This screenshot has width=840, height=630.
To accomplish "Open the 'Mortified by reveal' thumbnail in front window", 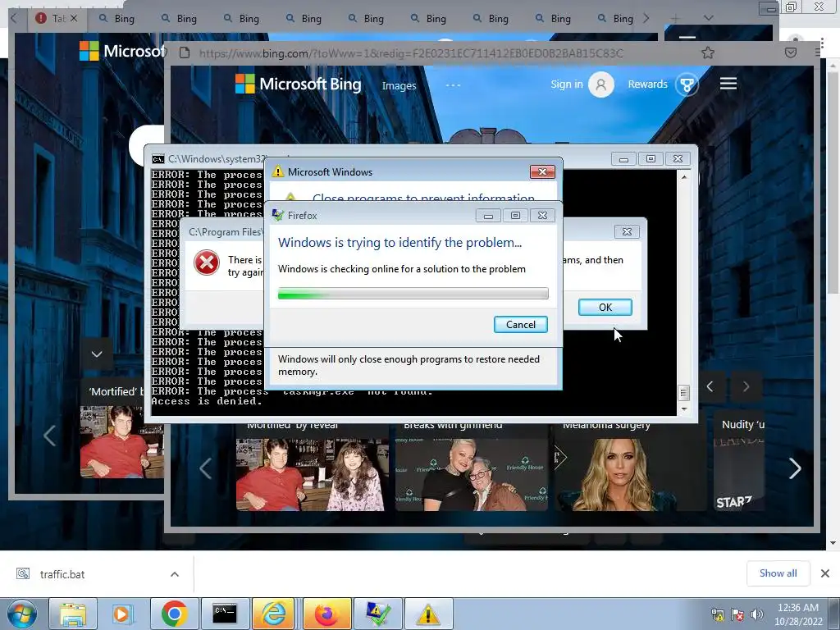I will [310, 475].
